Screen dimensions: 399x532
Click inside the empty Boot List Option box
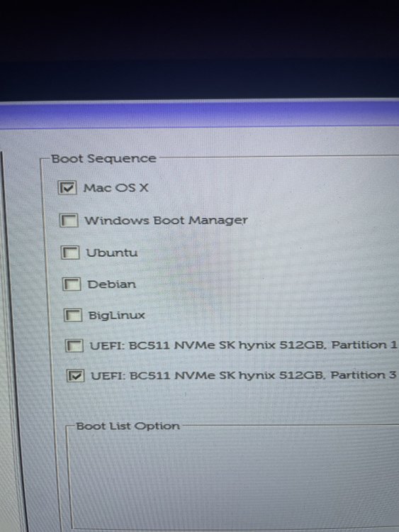234,478
